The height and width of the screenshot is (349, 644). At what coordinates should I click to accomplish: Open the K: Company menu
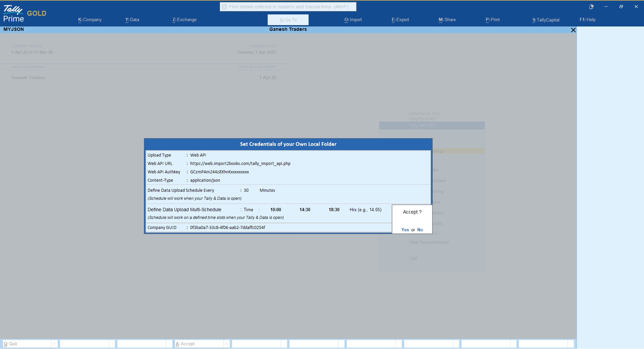coord(90,20)
